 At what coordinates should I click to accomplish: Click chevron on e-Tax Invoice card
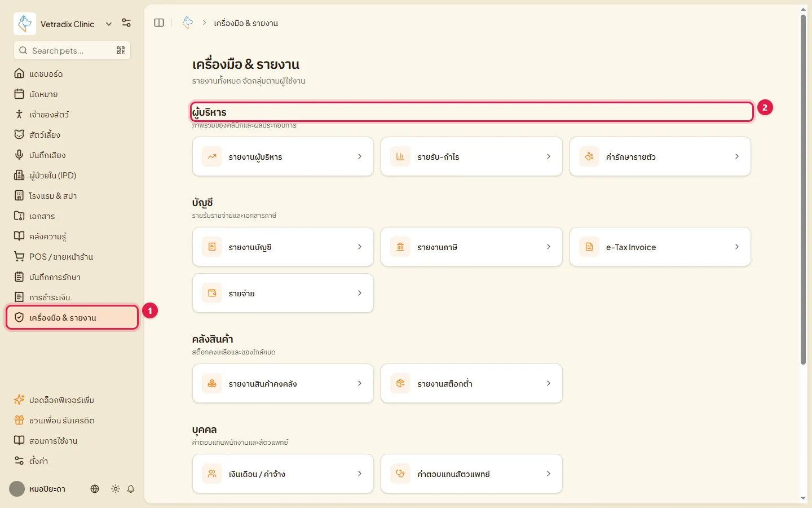(737, 247)
